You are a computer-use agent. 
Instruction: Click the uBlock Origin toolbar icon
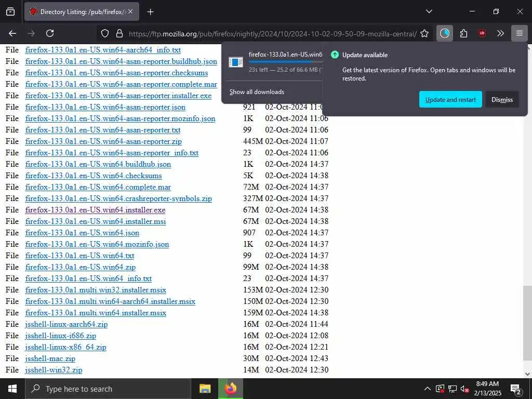pyautogui.click(x=482, y=33)
